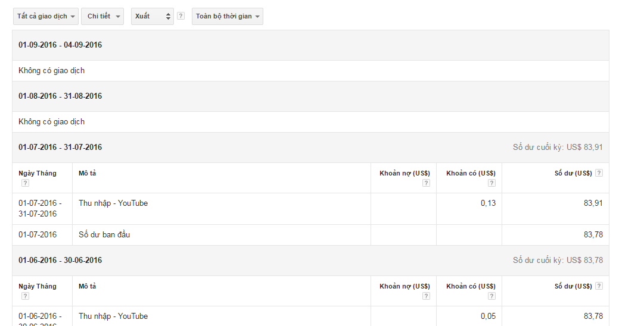The width and height of the screenshot is (644, 326).
Task: Click help icon under Khoản có in July table
Action: pyautogui.click(x=491, y=183)
